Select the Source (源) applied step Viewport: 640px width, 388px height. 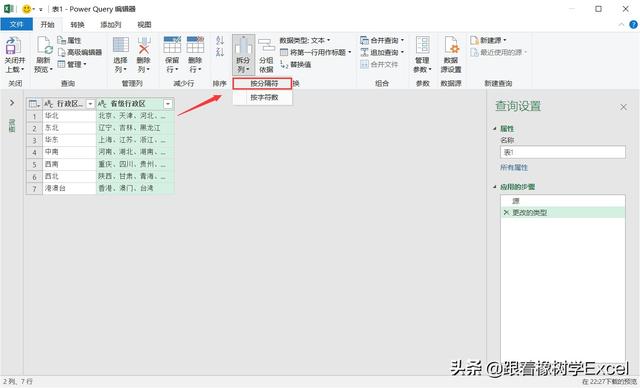[562, 201]
